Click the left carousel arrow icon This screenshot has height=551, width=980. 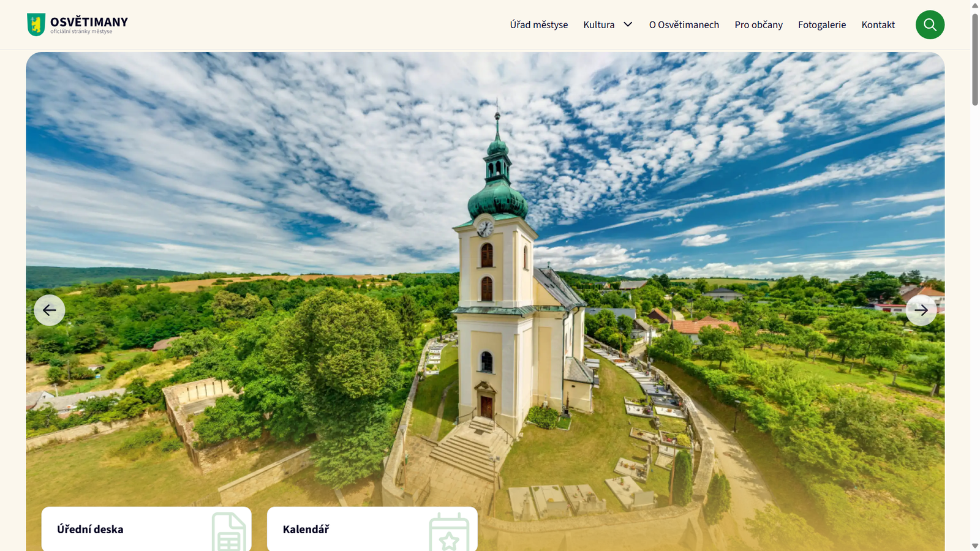(49, 310)
